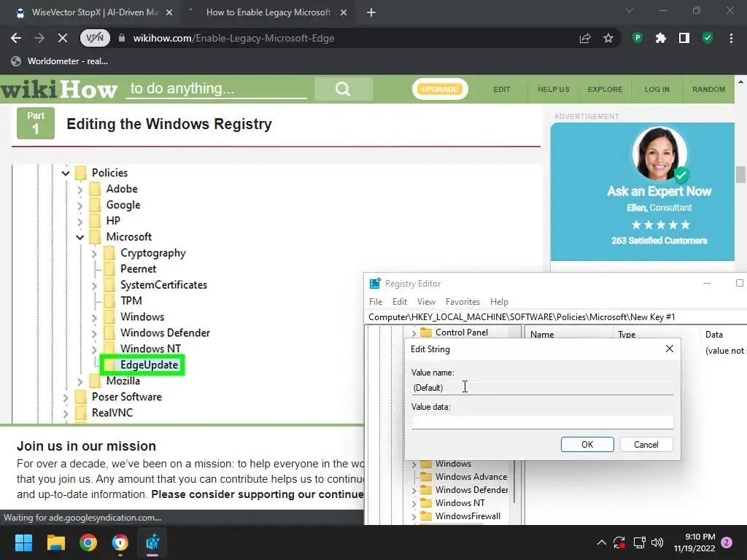Click the VPN browser icon on taskbar

[120, 542]
